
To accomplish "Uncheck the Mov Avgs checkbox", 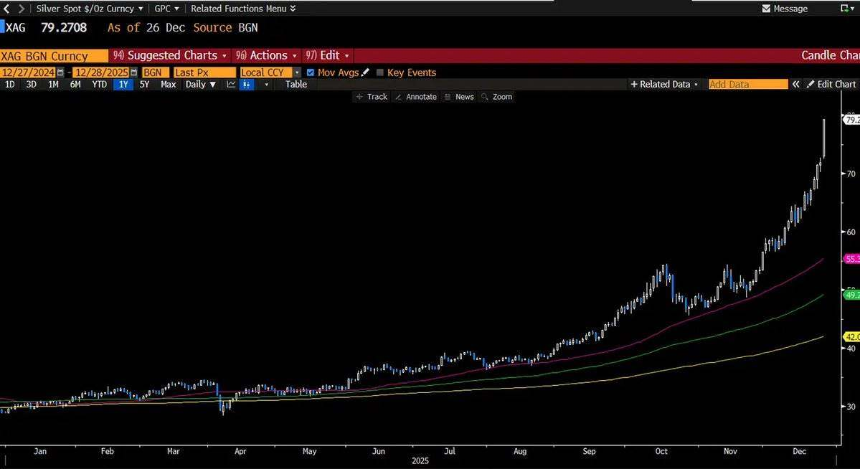I will (x=310, y=73).
